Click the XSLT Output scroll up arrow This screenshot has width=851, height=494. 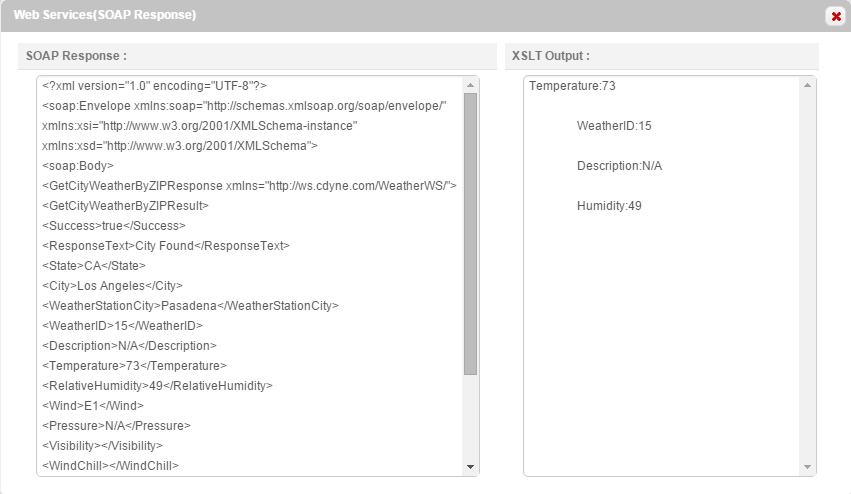pos(808,85)
